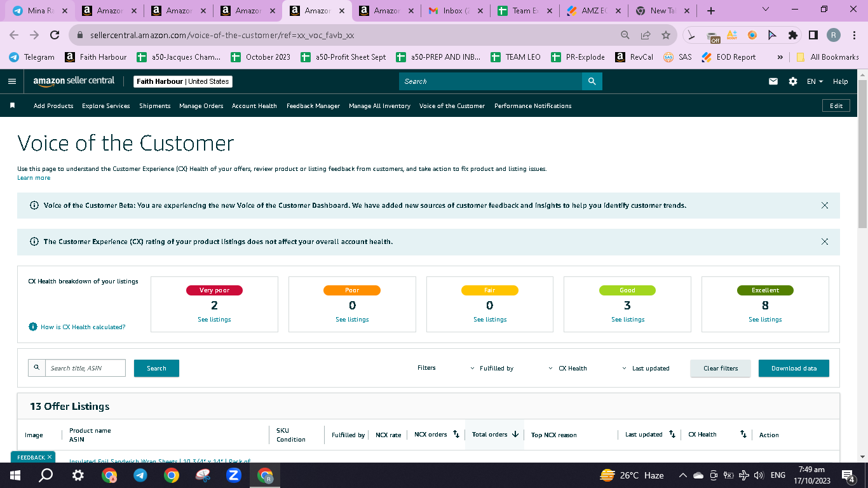868x488 pixels.
Task: Open the AMZScout extension icon
Action: [732, 35]
